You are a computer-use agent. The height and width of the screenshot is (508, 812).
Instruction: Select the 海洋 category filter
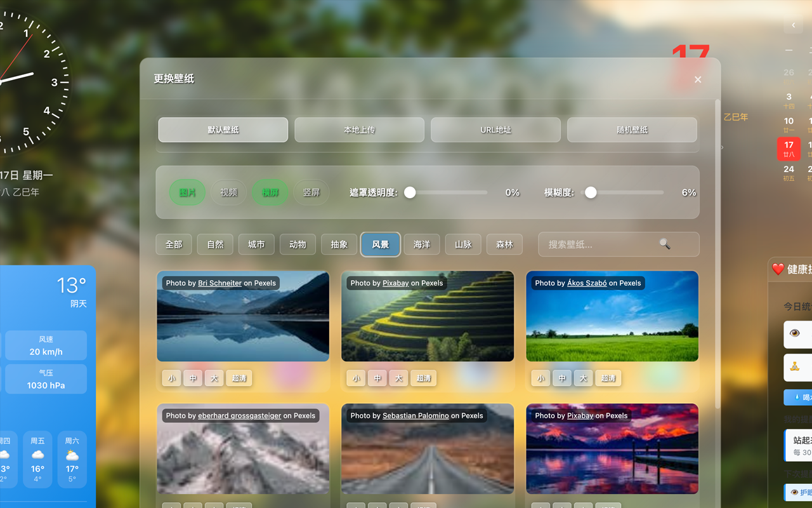[x=422, y=244]
